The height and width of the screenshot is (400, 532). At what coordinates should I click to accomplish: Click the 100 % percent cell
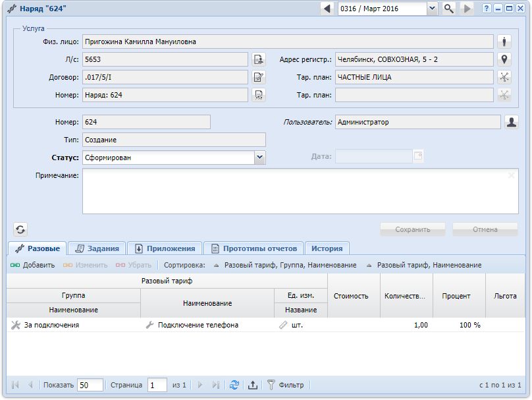[459, 325]
